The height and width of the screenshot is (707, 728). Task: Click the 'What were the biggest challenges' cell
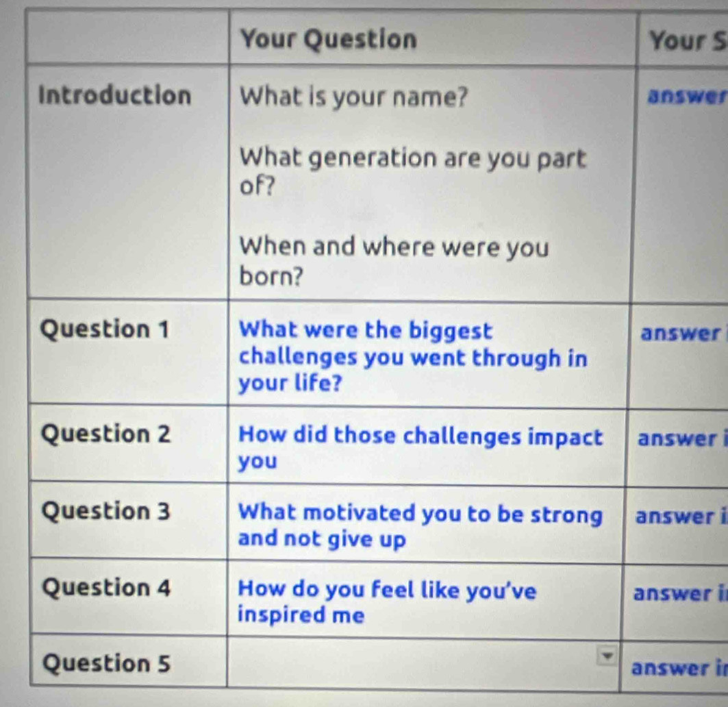411,357
